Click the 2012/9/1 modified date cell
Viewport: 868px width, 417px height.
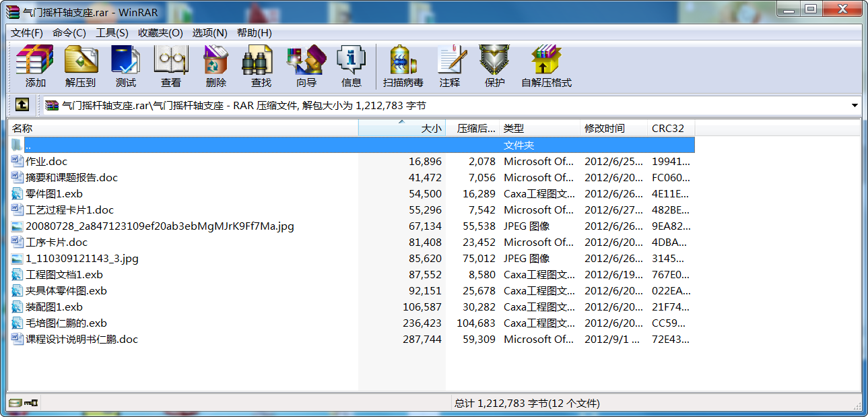click(613, 339)
